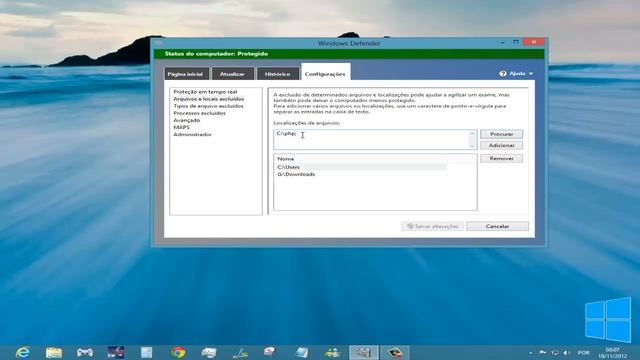Launch Google Chrome from the taskbar
The image size is (640, 360).
tap(178, 352)
